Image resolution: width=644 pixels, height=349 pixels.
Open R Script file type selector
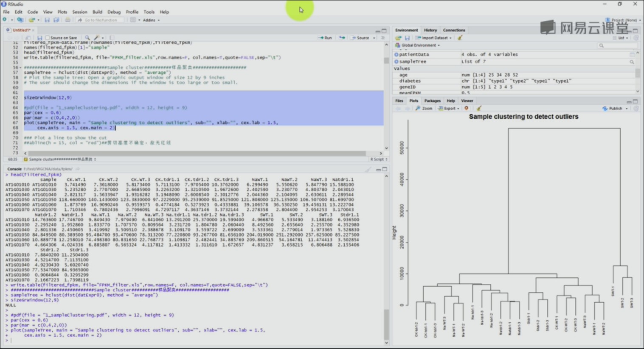(379, 159)
